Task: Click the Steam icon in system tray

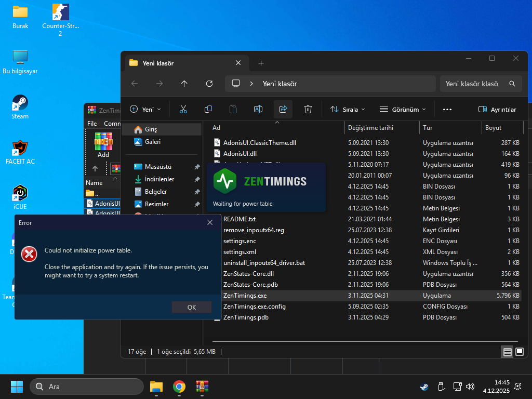Action: pyautogui.click(x=424, y=387)
